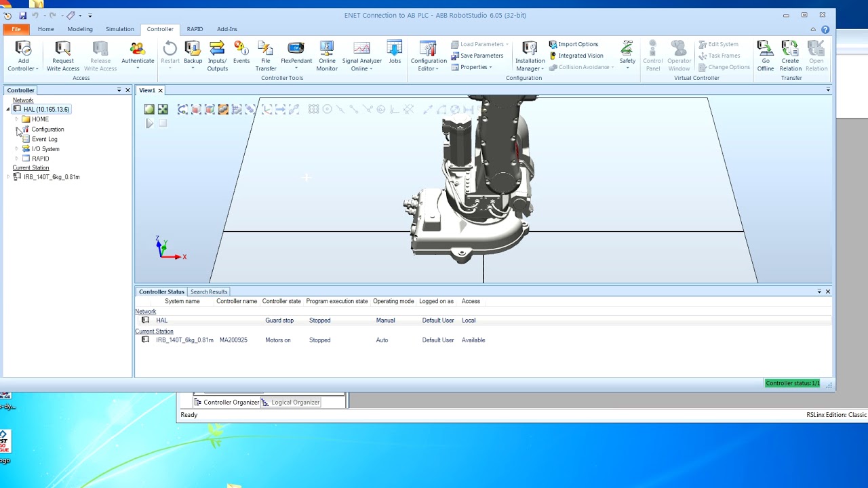Click Create Relation
The width and height of the screenshot is (868, 488).
(790, 56)
